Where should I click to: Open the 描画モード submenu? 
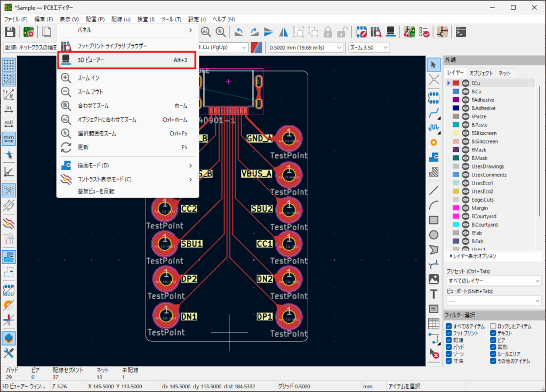pos(93,165)
